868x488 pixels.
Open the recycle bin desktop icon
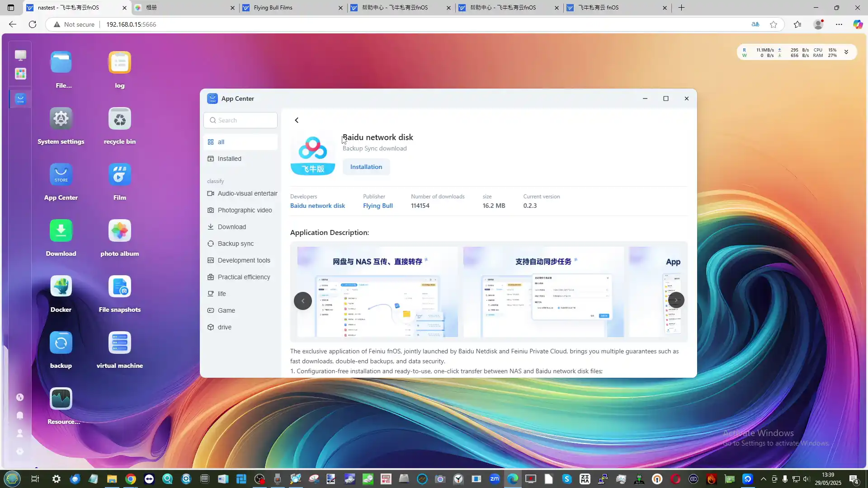point(120,118)
